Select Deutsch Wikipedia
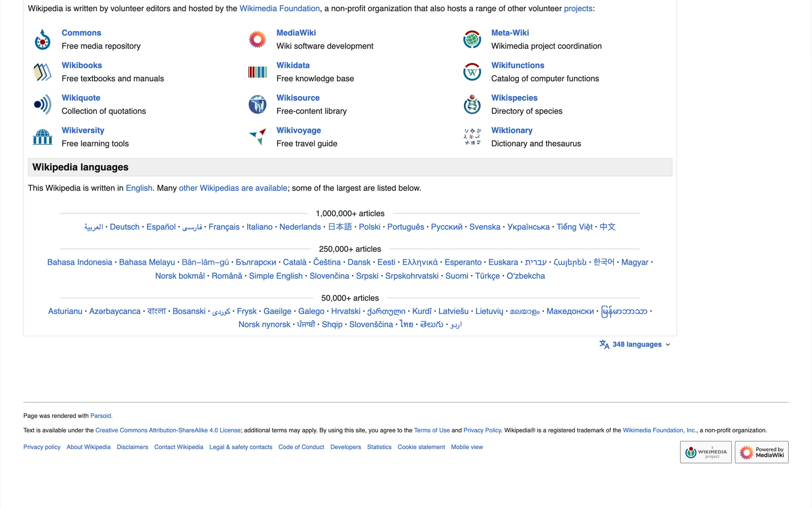This screenshot has height=508, width=812. (124, 227)
